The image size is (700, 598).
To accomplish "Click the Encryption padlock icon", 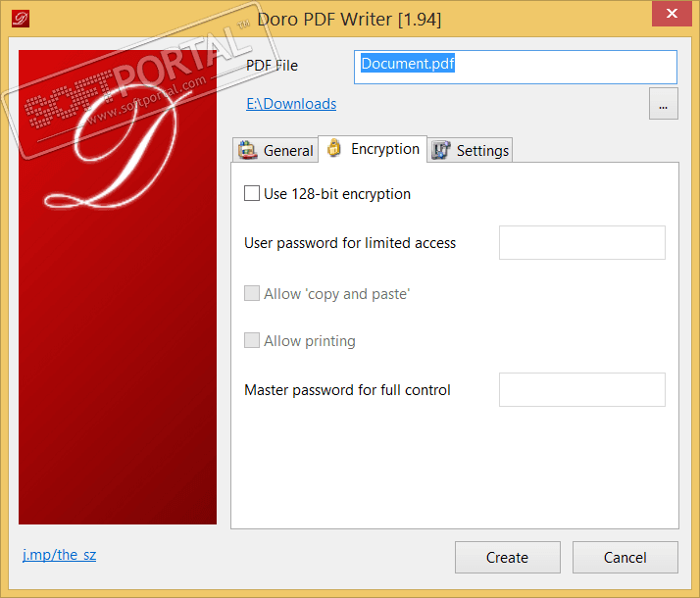I will point(334,148).
